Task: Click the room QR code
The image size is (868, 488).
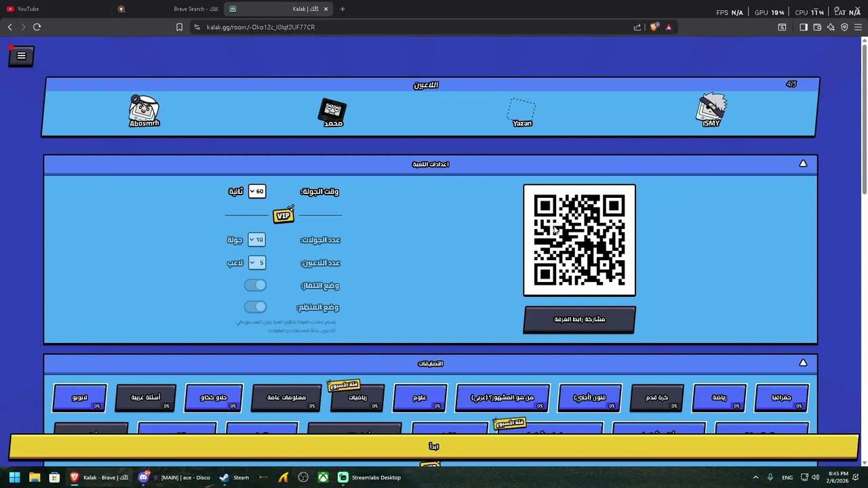Action: tap(579, 240)
